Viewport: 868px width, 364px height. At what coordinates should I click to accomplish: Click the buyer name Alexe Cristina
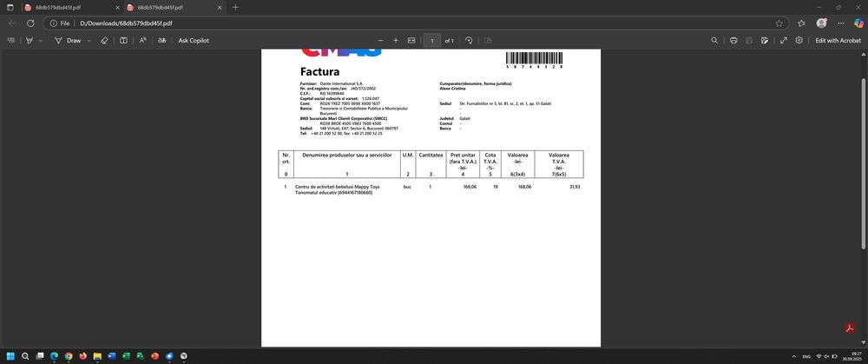point(453,88)
